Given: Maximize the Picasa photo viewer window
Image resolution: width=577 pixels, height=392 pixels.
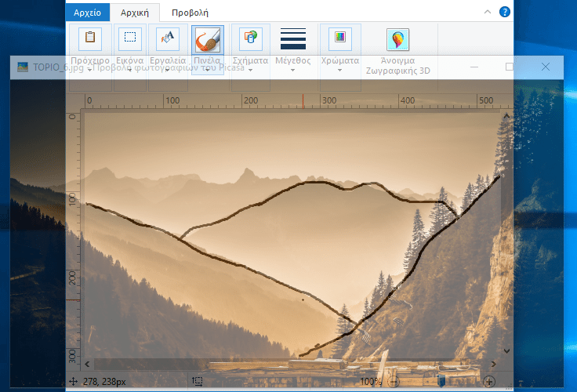Looking at the screenshot, I should point(510,67).
